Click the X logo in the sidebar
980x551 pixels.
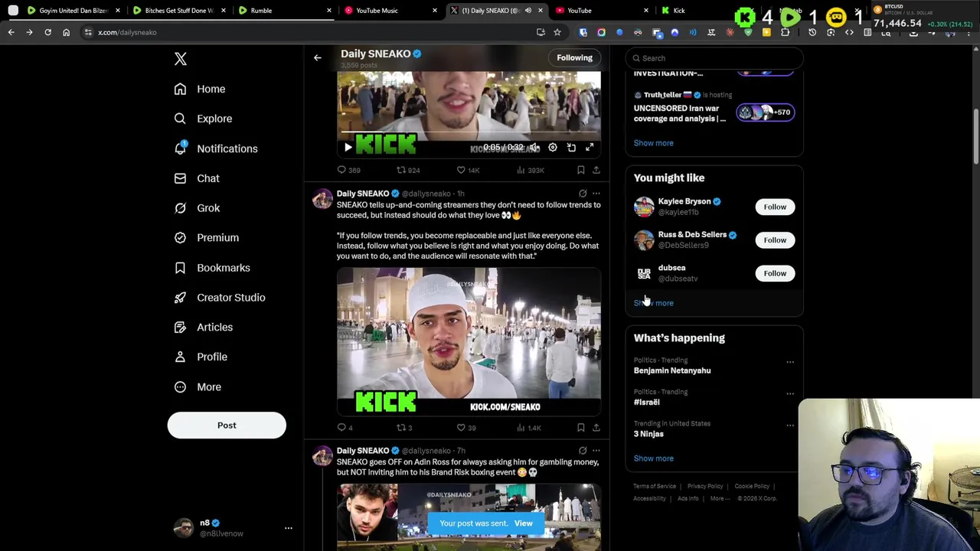(x=181, y=59)
